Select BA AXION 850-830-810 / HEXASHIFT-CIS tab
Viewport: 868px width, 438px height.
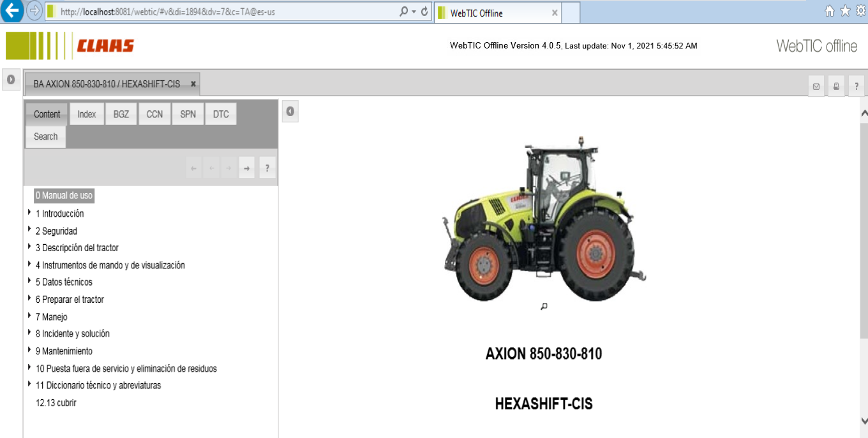coord(112,84)
